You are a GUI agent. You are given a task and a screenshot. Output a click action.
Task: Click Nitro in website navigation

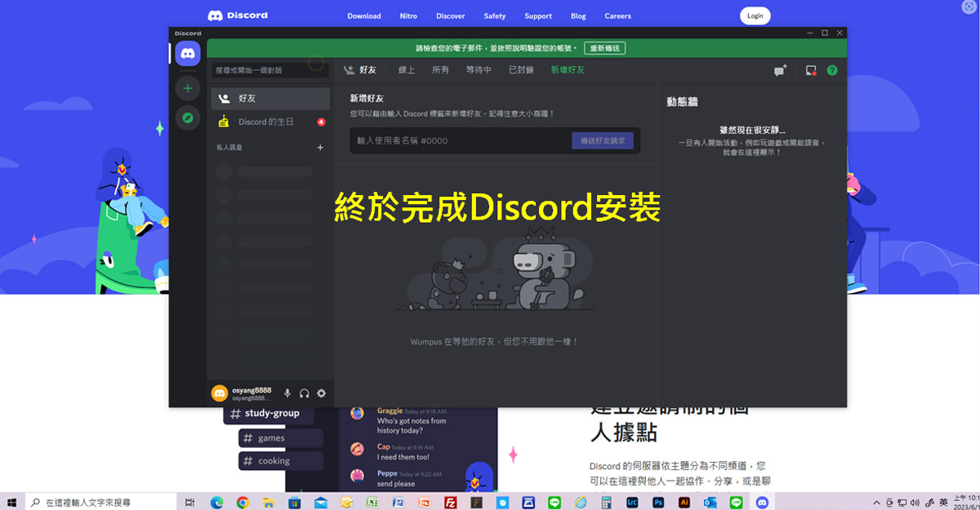[x=408, y=16]
